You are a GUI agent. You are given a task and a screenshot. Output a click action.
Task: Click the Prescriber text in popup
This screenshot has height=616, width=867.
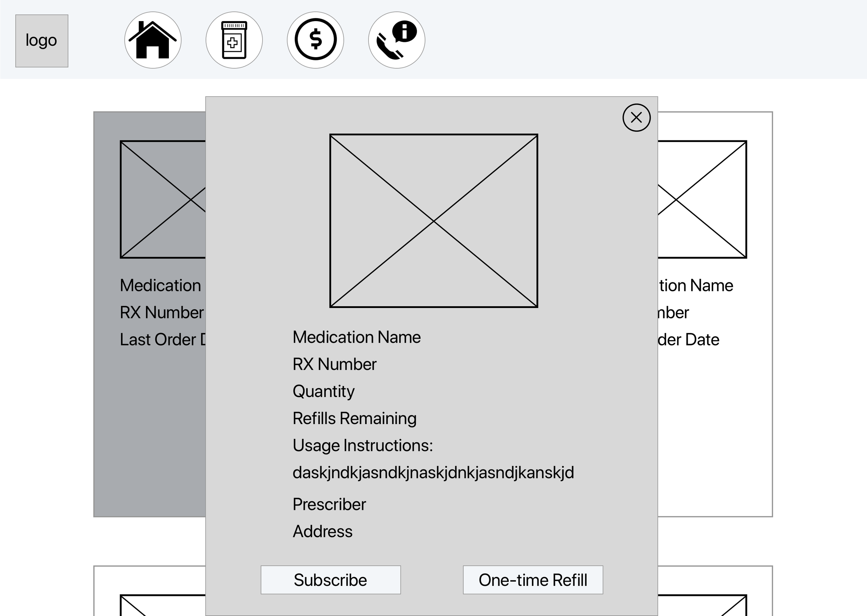(329, 504)
